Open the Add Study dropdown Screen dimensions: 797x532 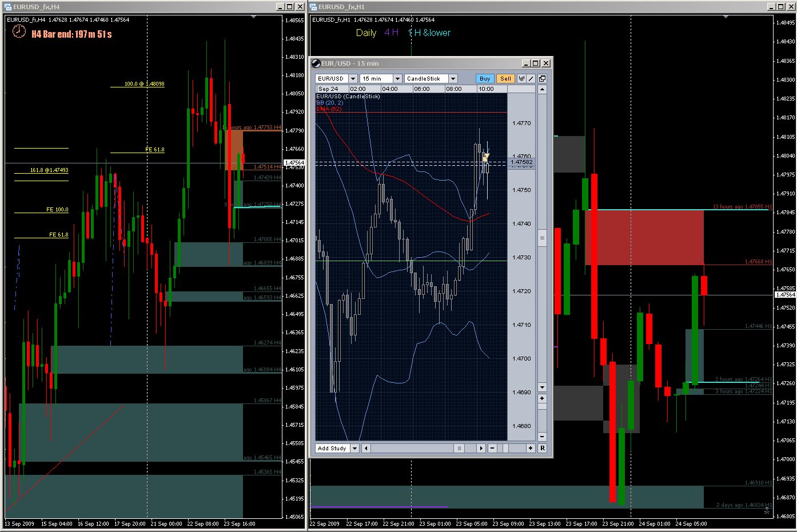click(x=354, y=449)
